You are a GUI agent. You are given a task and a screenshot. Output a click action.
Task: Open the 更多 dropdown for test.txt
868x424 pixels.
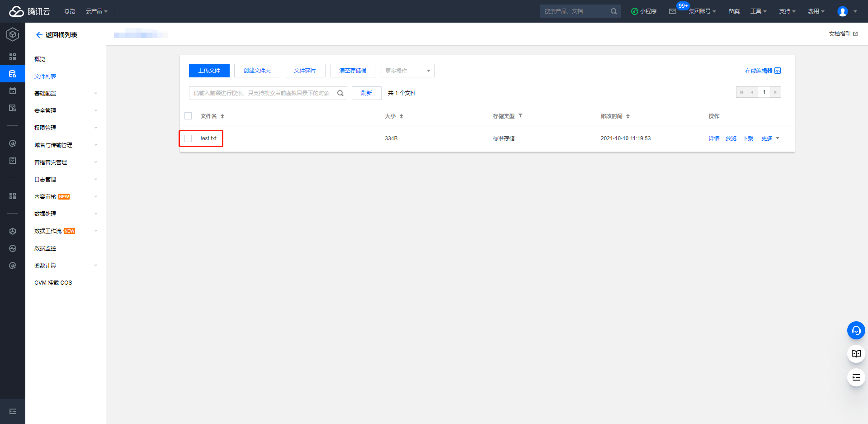click(770, 138)
